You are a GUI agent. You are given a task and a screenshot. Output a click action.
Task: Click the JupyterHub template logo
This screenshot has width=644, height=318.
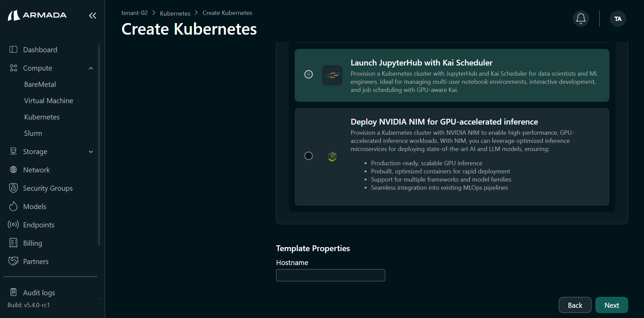(332, 75)
